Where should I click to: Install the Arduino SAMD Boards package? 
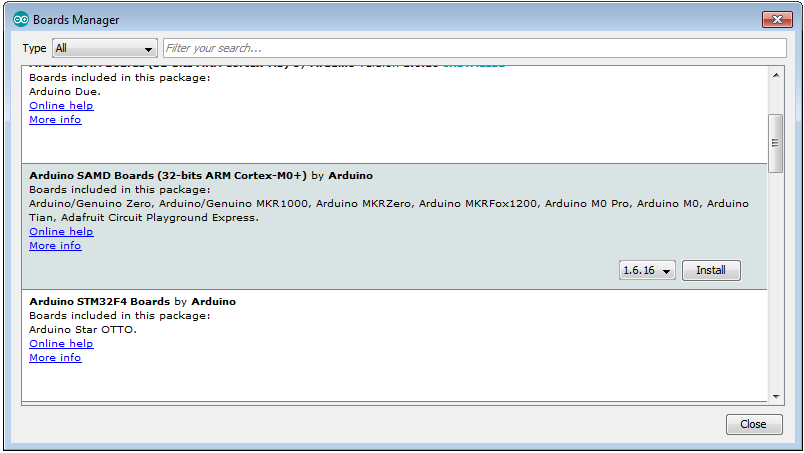[711, 270]
